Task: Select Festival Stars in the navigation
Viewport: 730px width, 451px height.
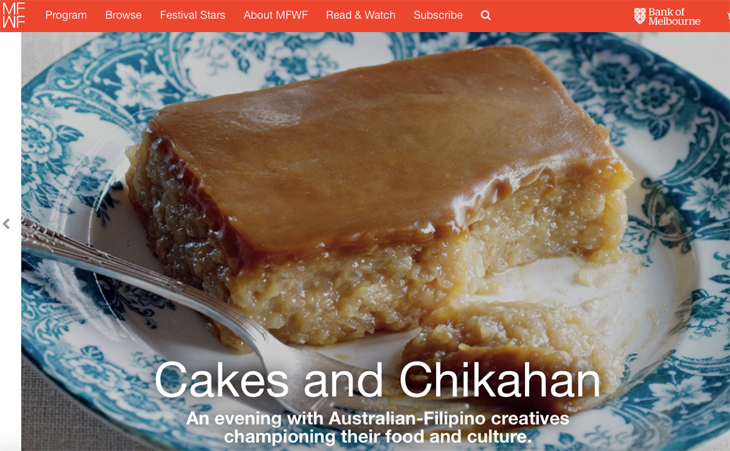Action: click(193, 15)
